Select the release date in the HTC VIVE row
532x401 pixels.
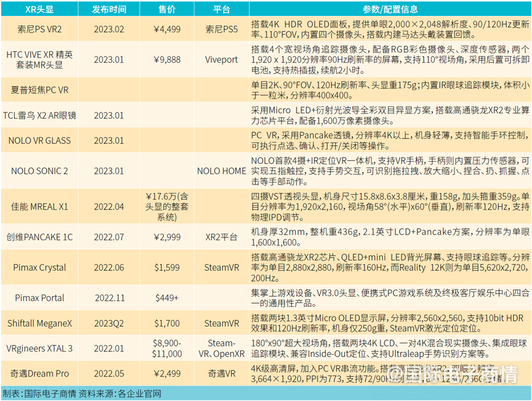[109, 60]
